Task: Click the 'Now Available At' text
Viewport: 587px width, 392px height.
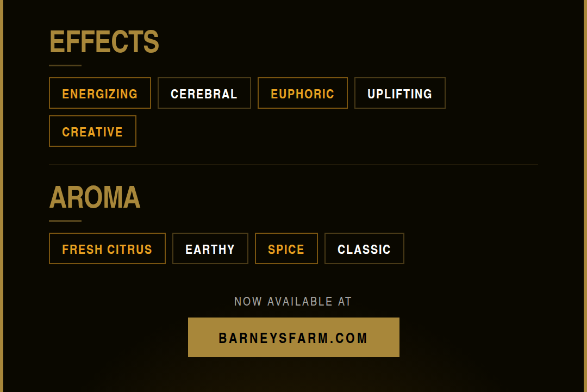Action: [293, 301]
